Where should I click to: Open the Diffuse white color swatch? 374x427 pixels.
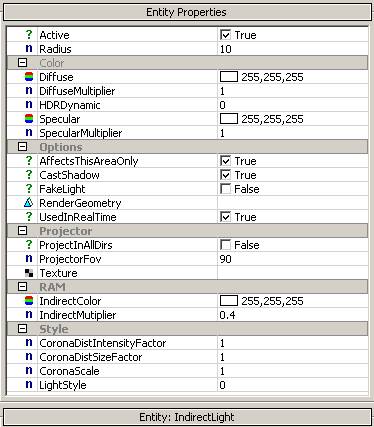tap(229, 77)
